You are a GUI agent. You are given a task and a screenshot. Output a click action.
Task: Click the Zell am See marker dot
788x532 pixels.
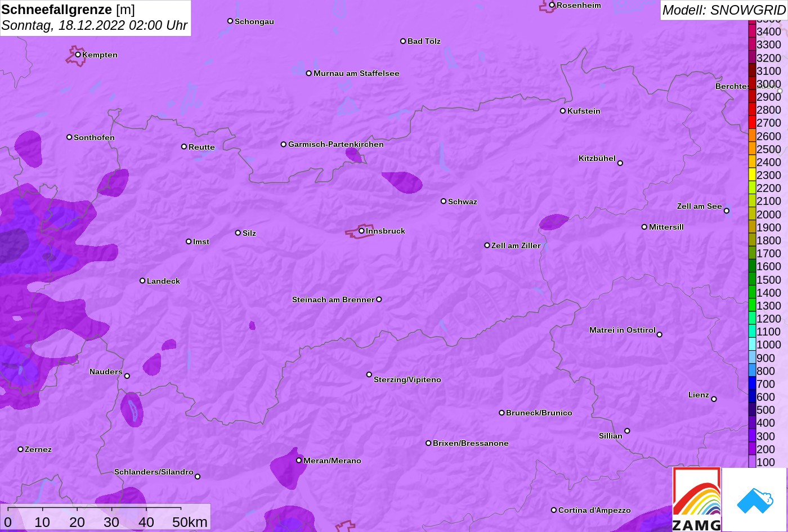click(x=727, y=211)
